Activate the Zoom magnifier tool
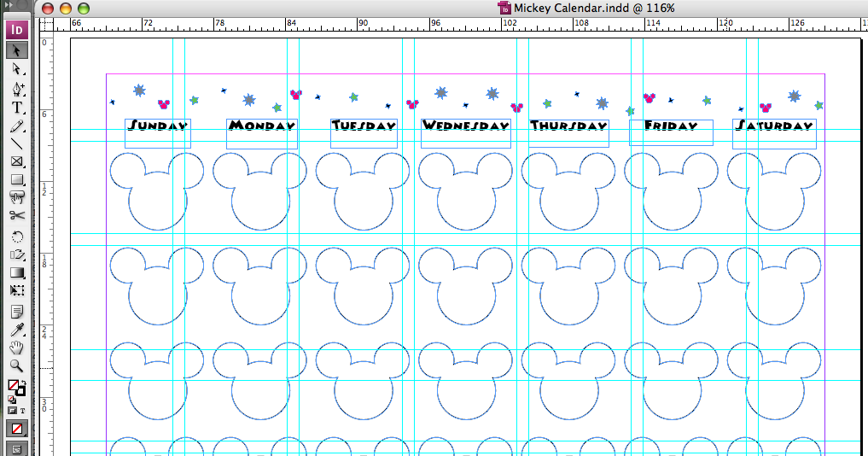The height and width of the screenshot is (456, 868). point(16,365)
